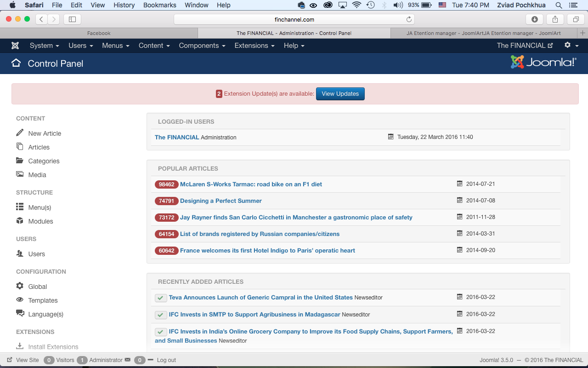Viewport: 588px width, 368px height.
Task: Click the Media image icon
Action: click(20, 174)
